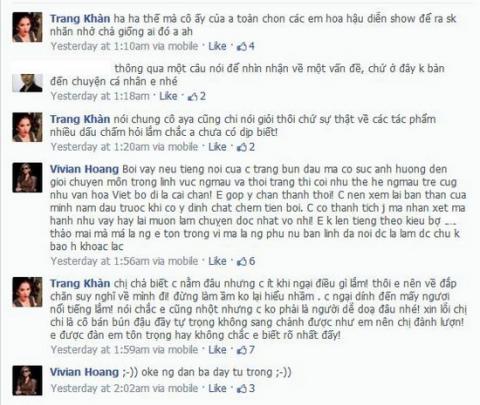Screen dimensions: 480x405
Task: Open Trang Khàn's avatar on first comment
Action: pos(27,27)
